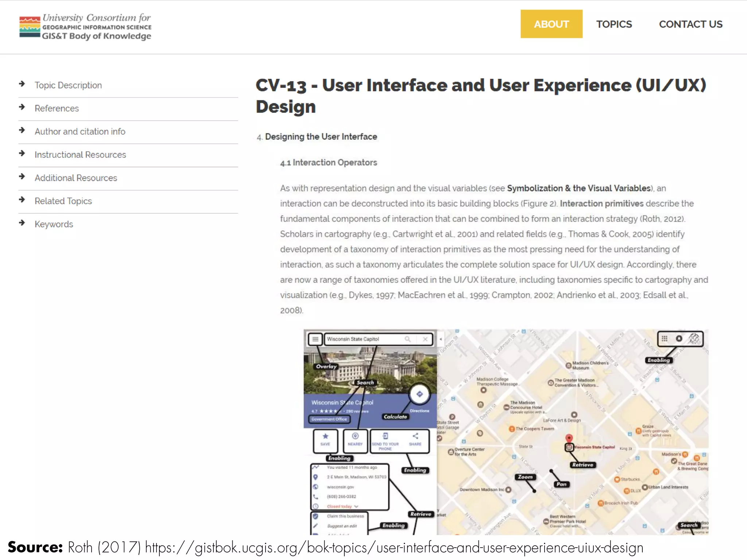Click the blue Directions circle icon
Image resolution: width=747 pixels, height=560 pixels.
(419, 394)
